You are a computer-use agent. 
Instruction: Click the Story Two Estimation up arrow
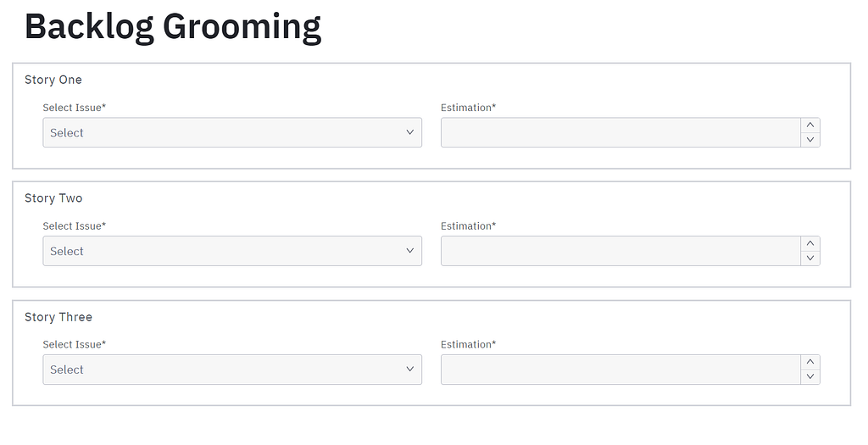pyautogui.click(x=810, y=243)
